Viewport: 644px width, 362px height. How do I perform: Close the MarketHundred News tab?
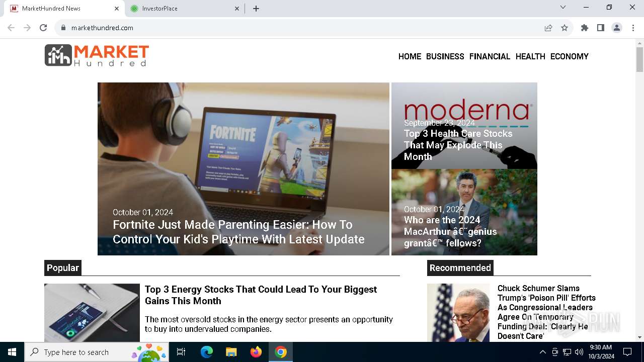click(117, 9)
